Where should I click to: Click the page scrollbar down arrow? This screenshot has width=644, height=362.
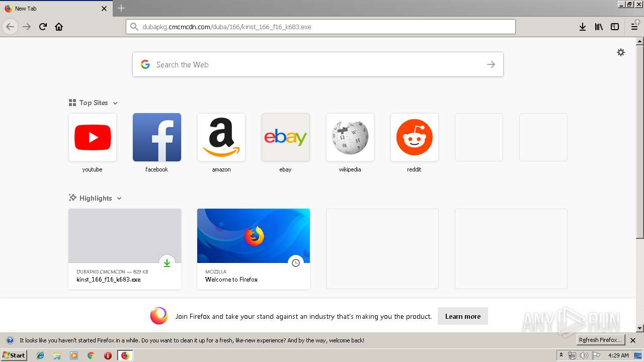pyautogui.click(x=640, y=328)
